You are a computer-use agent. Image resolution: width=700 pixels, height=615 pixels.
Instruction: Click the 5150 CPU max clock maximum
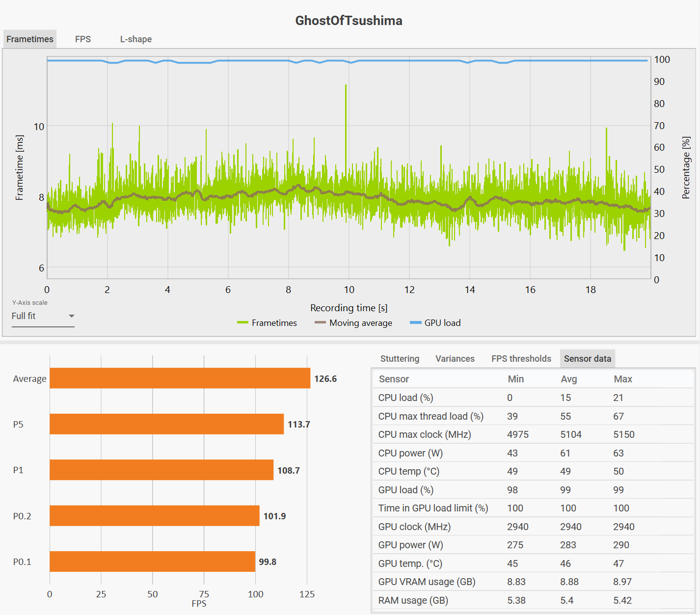coord(624,434)
